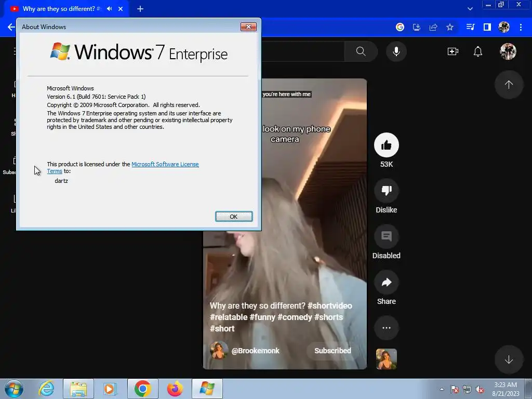Click the install app icon
Image resolution: width=532 pixels, height=399 pixels.
coord(417,27)
